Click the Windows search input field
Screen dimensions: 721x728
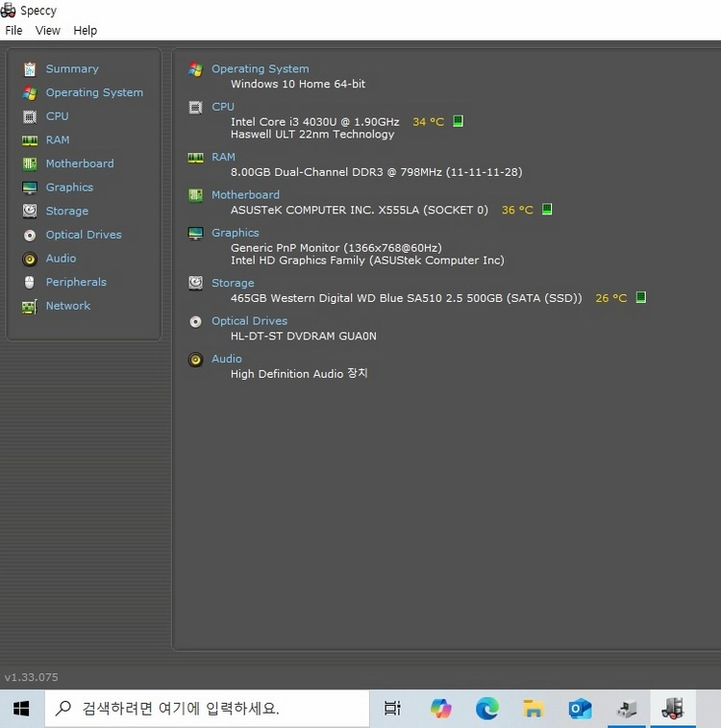click(207, 708)
